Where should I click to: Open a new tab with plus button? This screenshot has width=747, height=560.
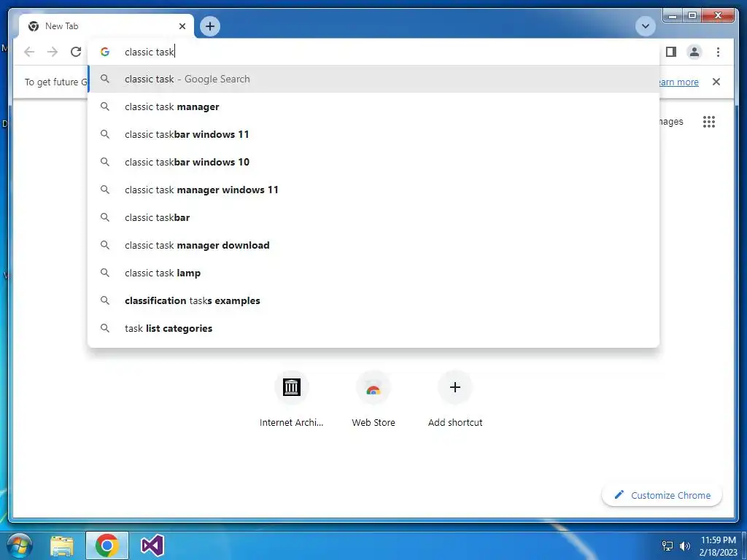(210, 26)
